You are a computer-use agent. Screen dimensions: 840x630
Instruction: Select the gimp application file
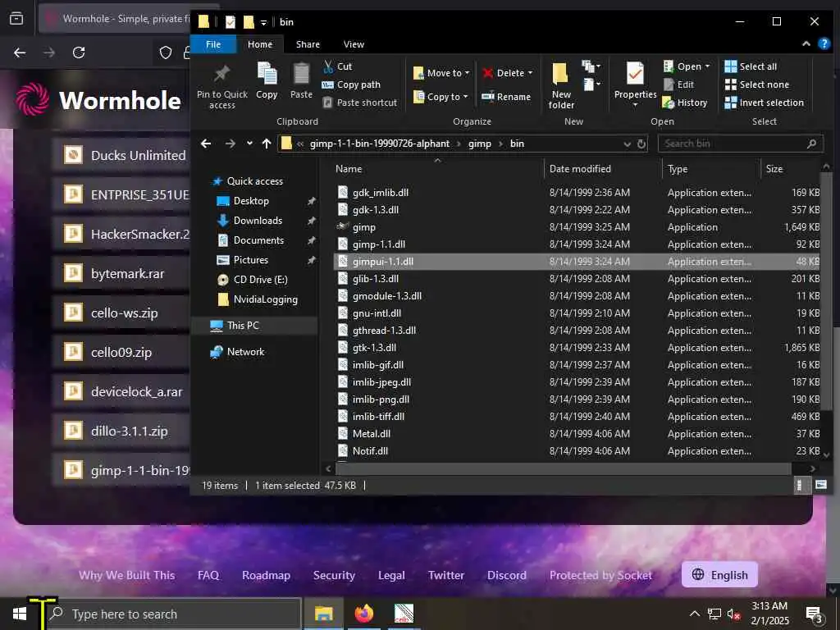(x=577, y=227)
